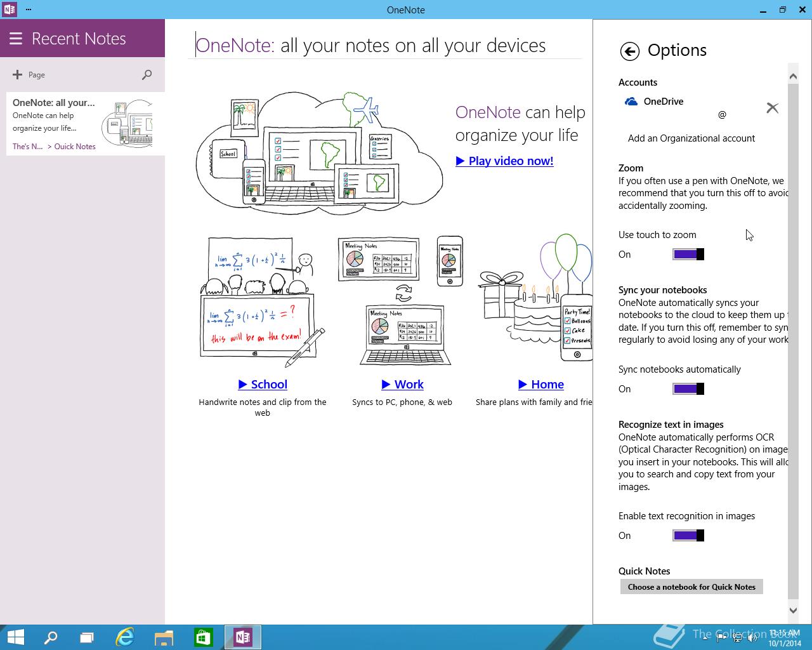Screen dimensions: 812x650
Task: Click the Accounts heading in Options
Action: pos(638,83)
